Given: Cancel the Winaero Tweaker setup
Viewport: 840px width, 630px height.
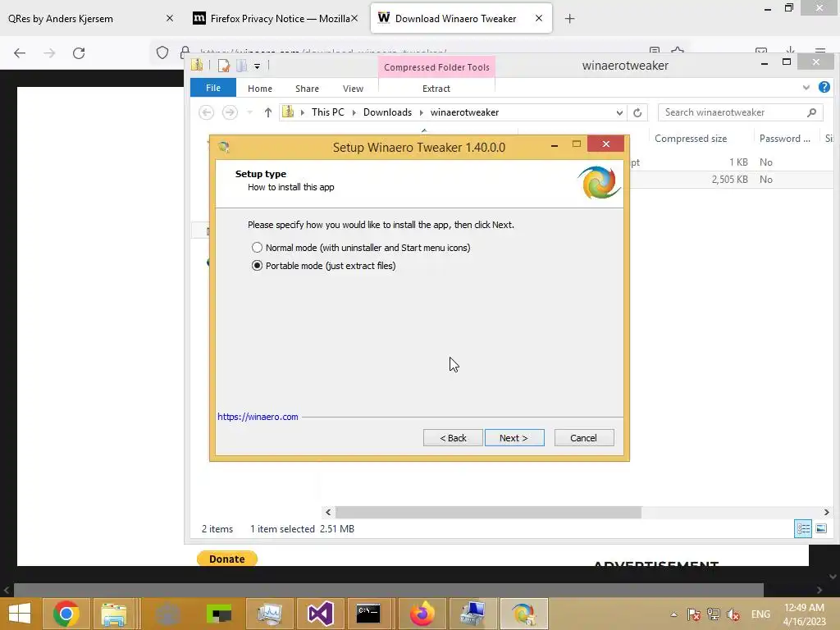Looking at the screenshot, I should click(x=584, y=438).
